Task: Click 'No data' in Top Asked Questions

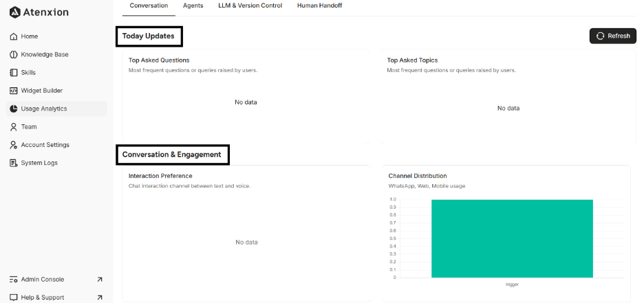Action: coord(246,102)
